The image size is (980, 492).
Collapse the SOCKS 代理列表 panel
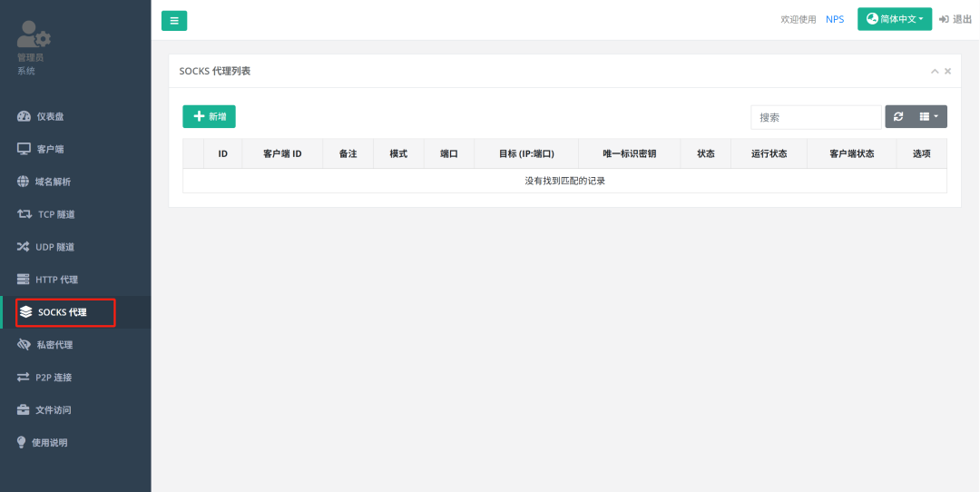[x=935, y=72]
